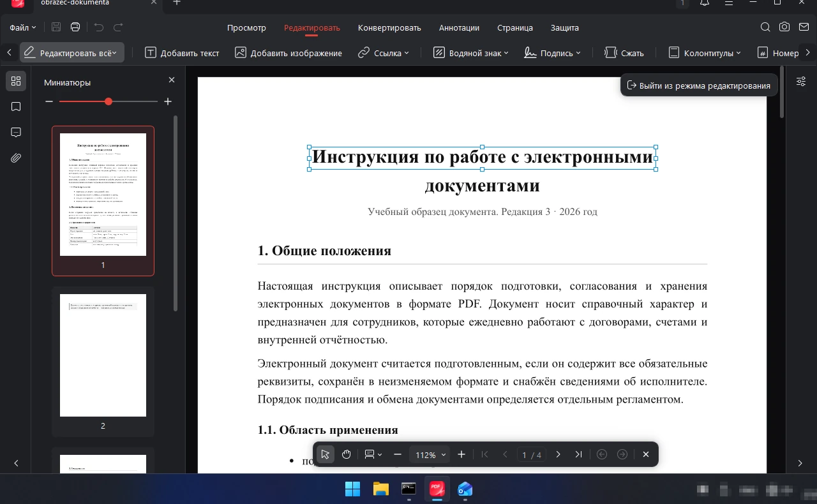817x504 pixels.
Task: Open the Bookmarks panel icon
Action: 16,107
